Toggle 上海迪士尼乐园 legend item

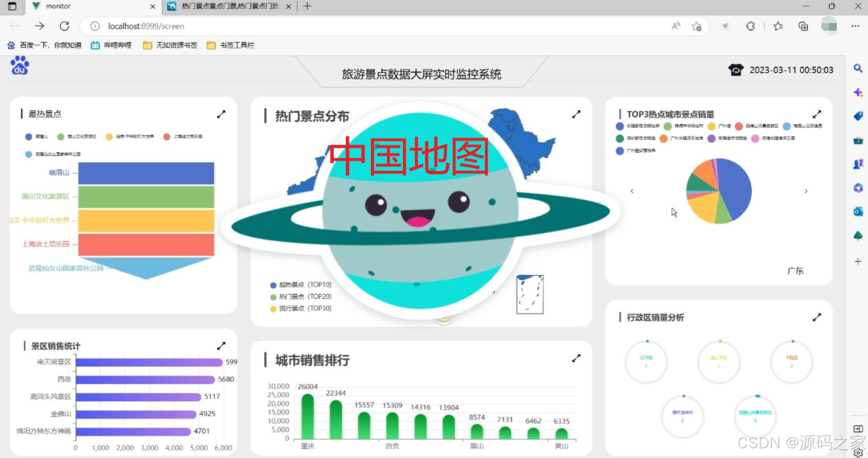click(x=183, y=137)
